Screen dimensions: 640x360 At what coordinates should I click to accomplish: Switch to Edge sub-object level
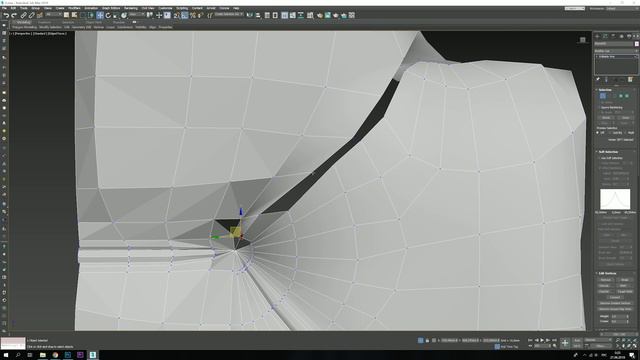(x=609, y=96)
